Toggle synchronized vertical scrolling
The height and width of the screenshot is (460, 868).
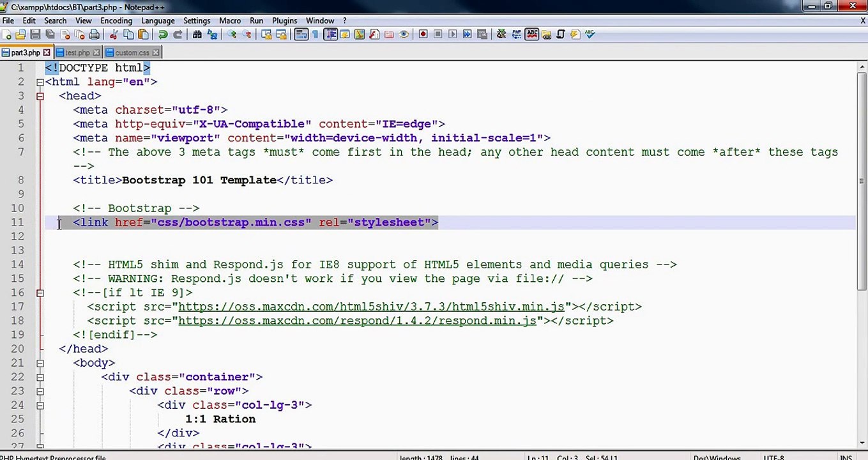coord(266,34)
